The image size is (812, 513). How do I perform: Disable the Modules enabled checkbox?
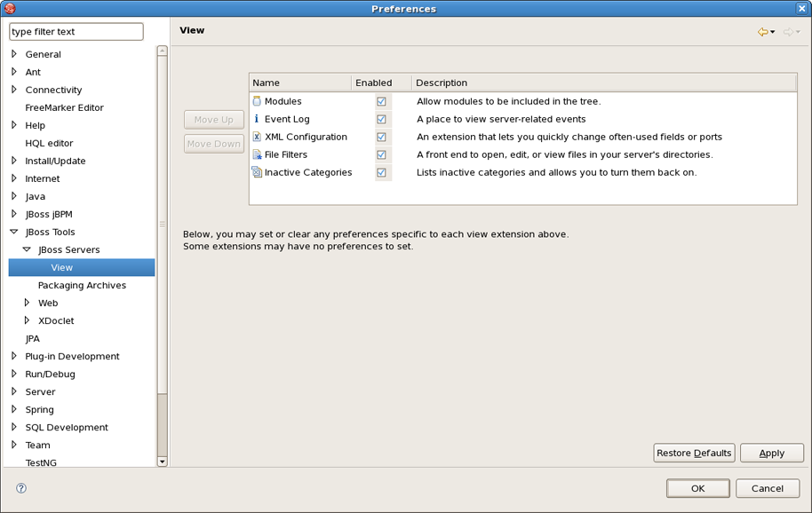click(382, 101)
